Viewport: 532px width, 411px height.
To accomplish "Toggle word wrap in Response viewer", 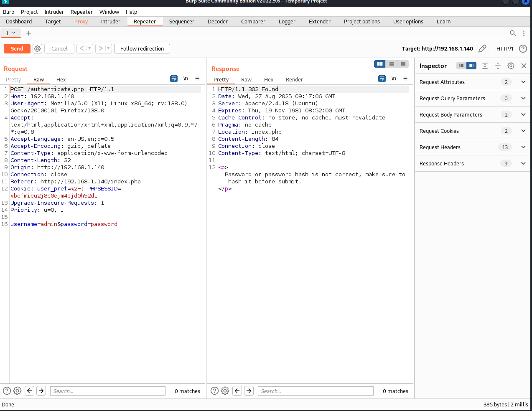I will pos(382,79).
